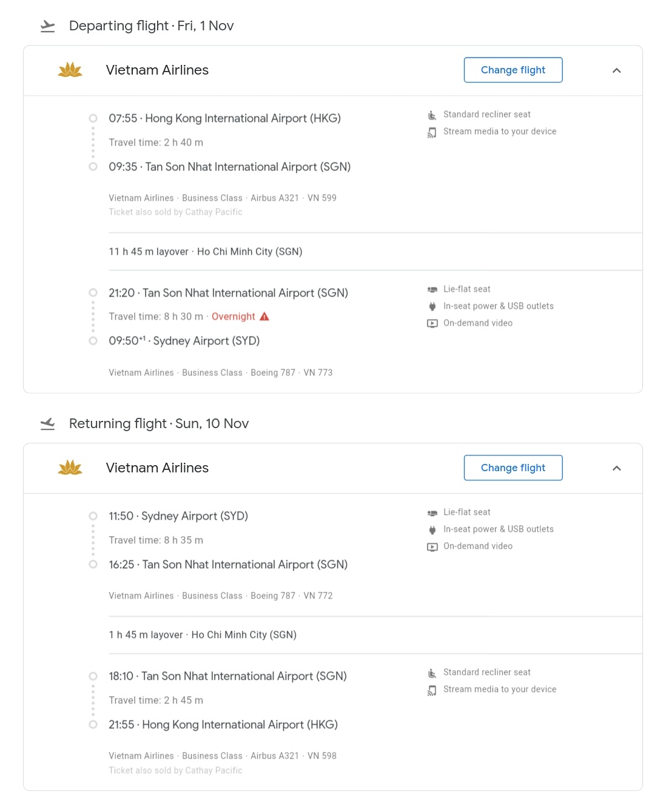The height and width of the screenshot is (812, 655).
Task: Click in-seat power plug icon for VN 772
Action: [x=432, y=530]
